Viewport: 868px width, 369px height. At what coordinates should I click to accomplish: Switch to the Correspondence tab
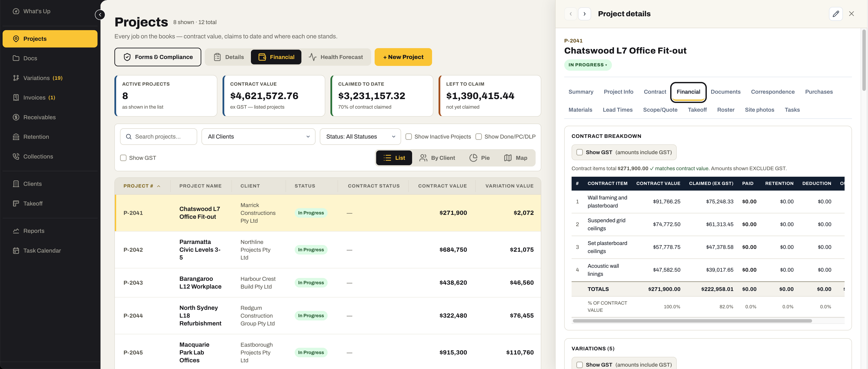[x=773, y=92]
